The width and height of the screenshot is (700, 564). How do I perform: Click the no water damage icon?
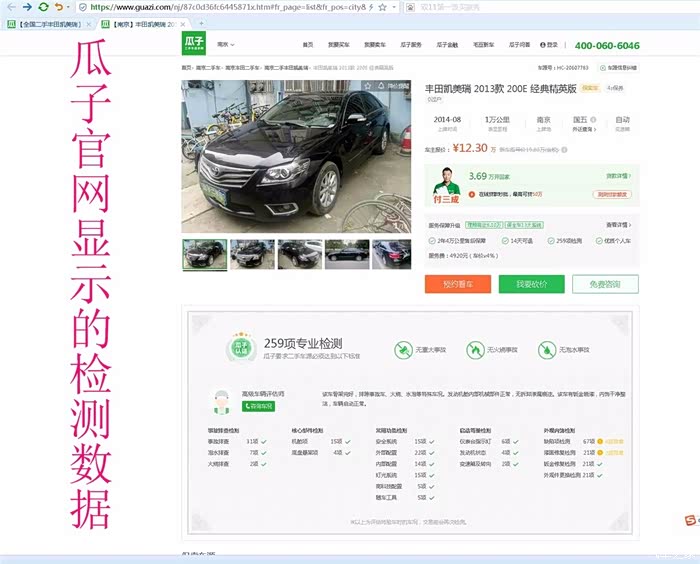547,350
